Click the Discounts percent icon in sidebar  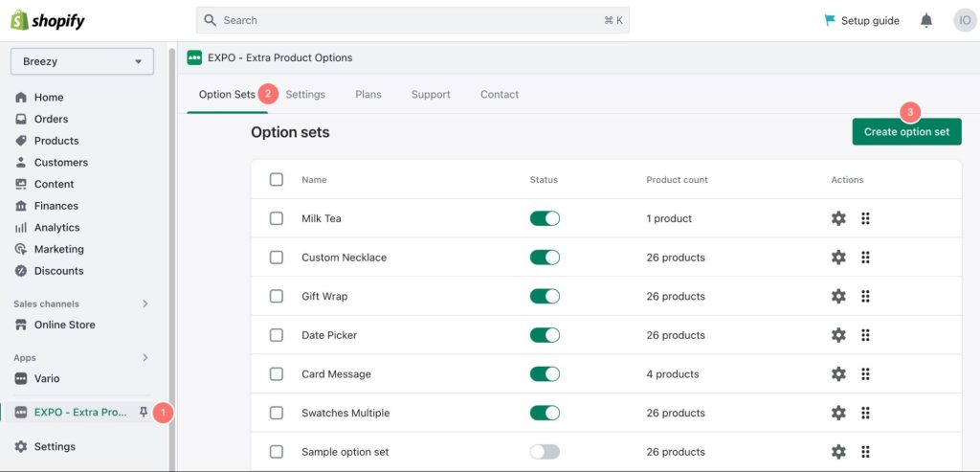coord(21,271)
